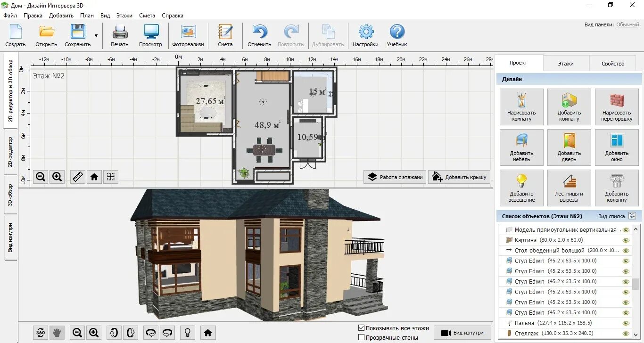
Task: Select the 2D-редактор side tab
Action: coord(11,152)
